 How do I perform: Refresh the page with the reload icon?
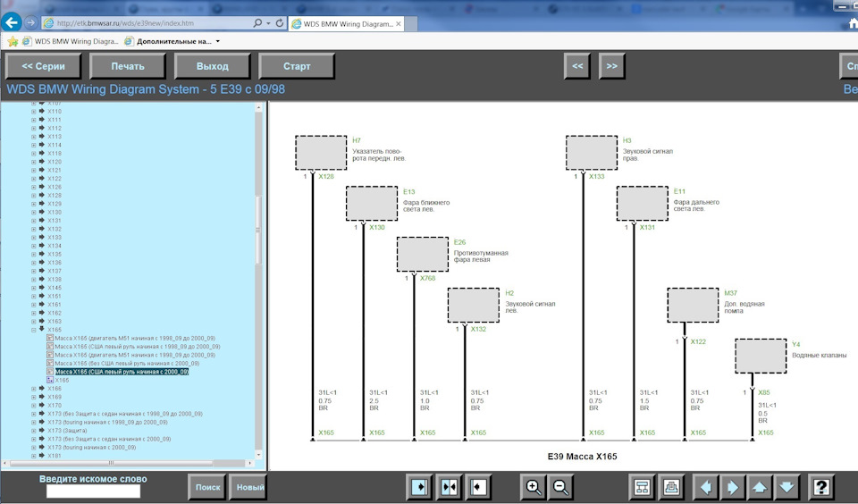pos(280,23)
